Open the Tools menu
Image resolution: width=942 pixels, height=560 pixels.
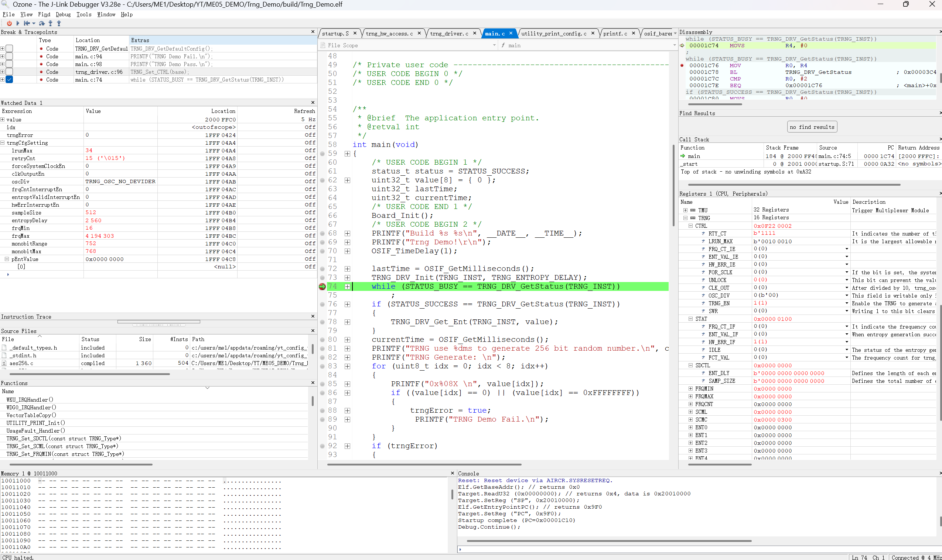[84, 14]
